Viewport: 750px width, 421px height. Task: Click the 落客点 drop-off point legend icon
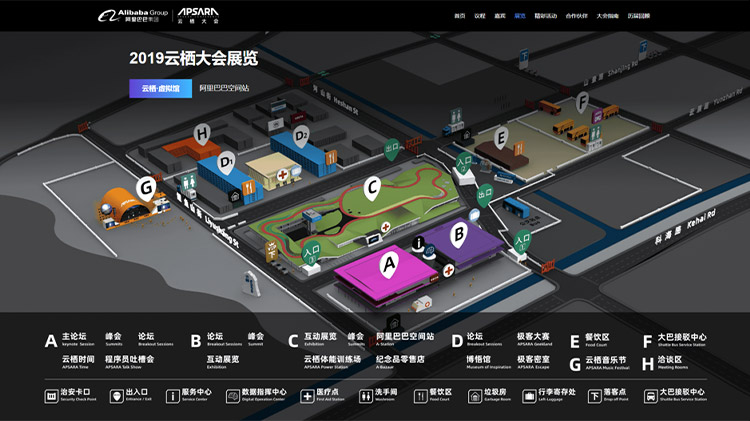tap(594, 396)
